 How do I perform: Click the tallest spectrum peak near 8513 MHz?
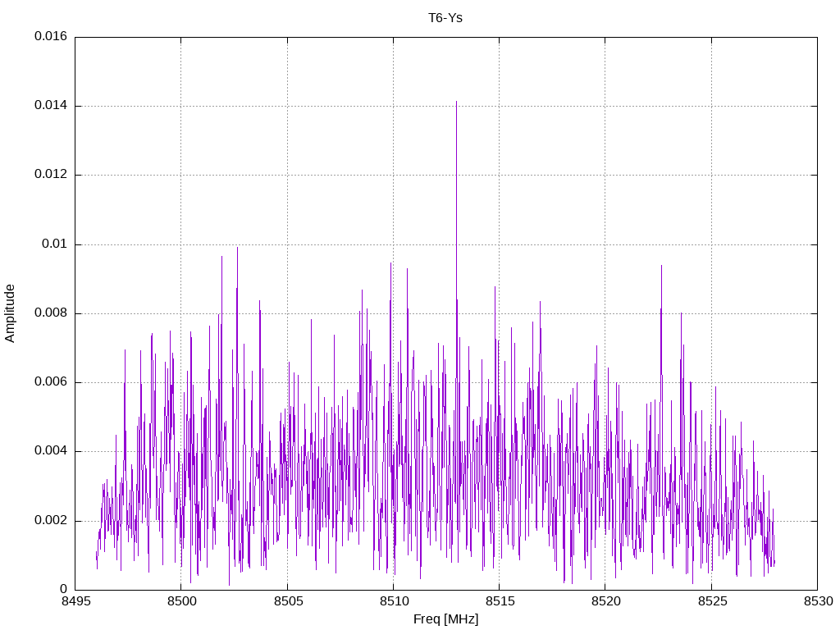coord(456,103)
